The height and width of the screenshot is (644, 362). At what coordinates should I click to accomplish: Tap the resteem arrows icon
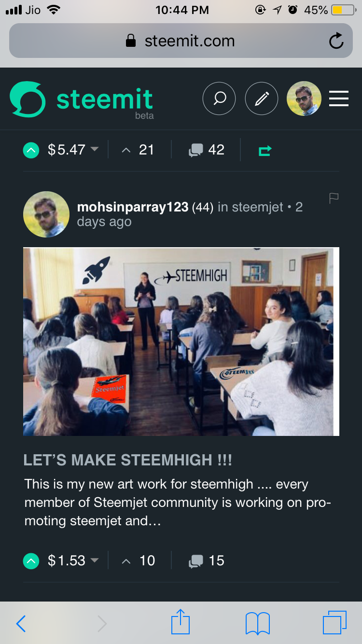265,151
